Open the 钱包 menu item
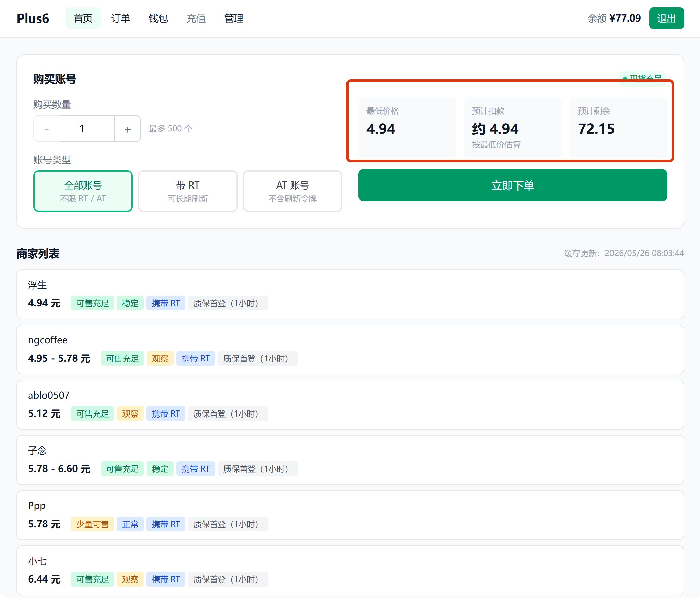 pos(159,18)
